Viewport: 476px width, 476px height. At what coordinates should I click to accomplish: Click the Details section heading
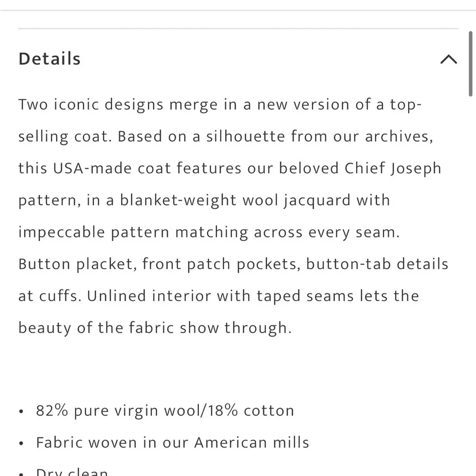50,59
